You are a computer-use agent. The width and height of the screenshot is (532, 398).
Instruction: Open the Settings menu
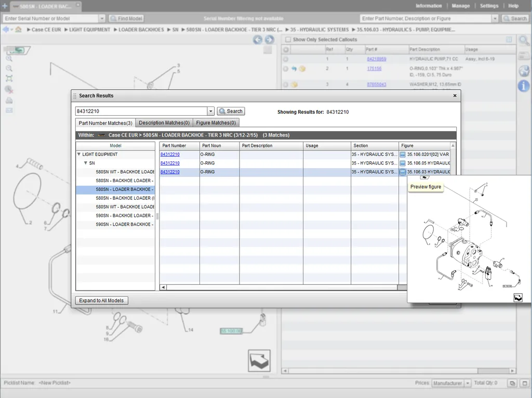coord(489,6)
